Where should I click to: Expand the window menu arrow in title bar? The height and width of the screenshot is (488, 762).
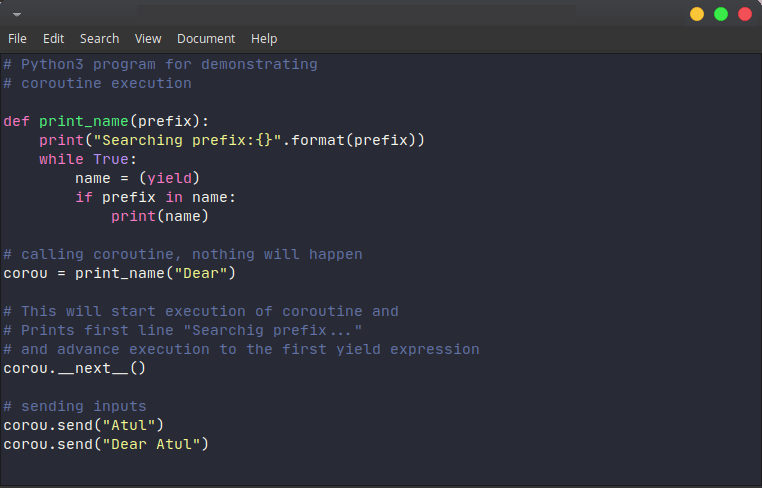pos(17,15)
